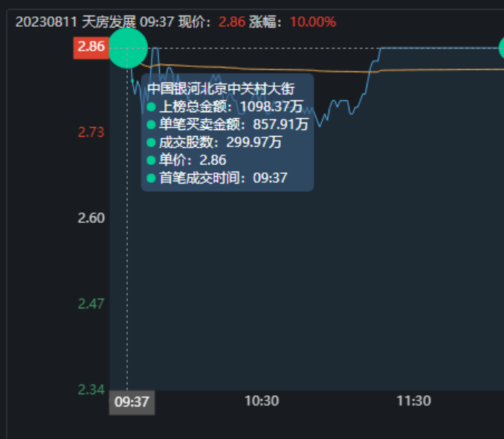Screen dimensions: 504x439
Task: Click the 2.73 price axis label
Action: (x=91, y=132)
